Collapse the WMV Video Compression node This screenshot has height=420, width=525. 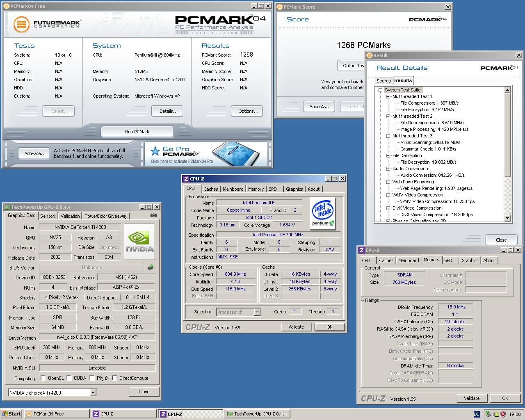click(x=388, y=195)
